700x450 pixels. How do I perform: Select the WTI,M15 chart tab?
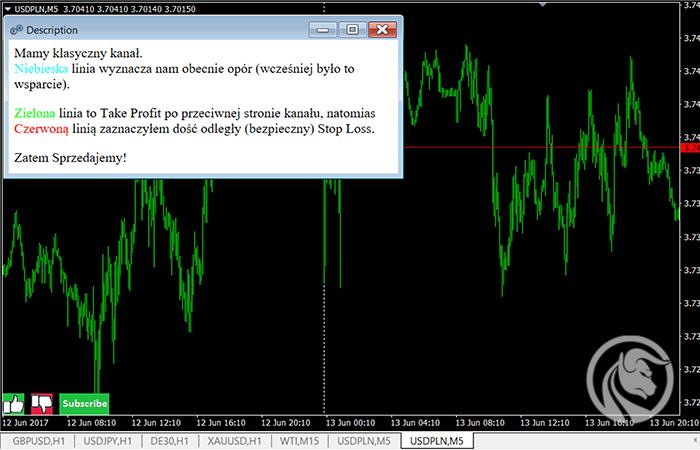(299, 442)
